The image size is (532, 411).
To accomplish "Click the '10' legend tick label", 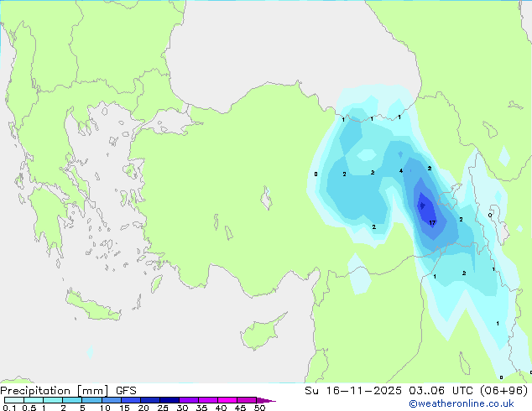I will click(x=105, y=408).
